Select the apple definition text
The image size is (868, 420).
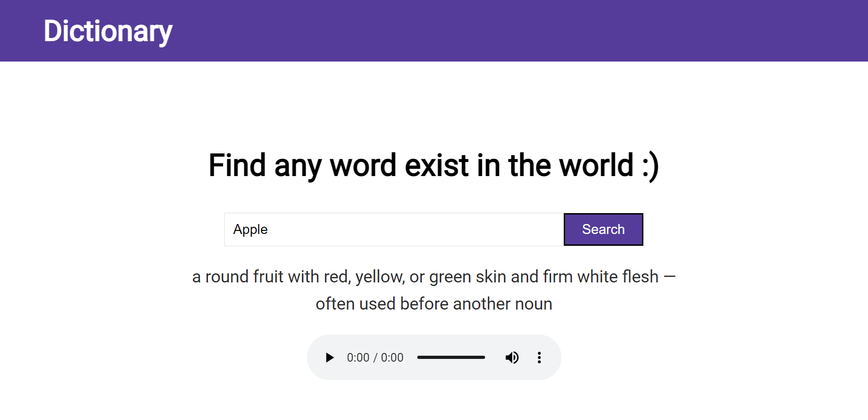click(434, 290)
